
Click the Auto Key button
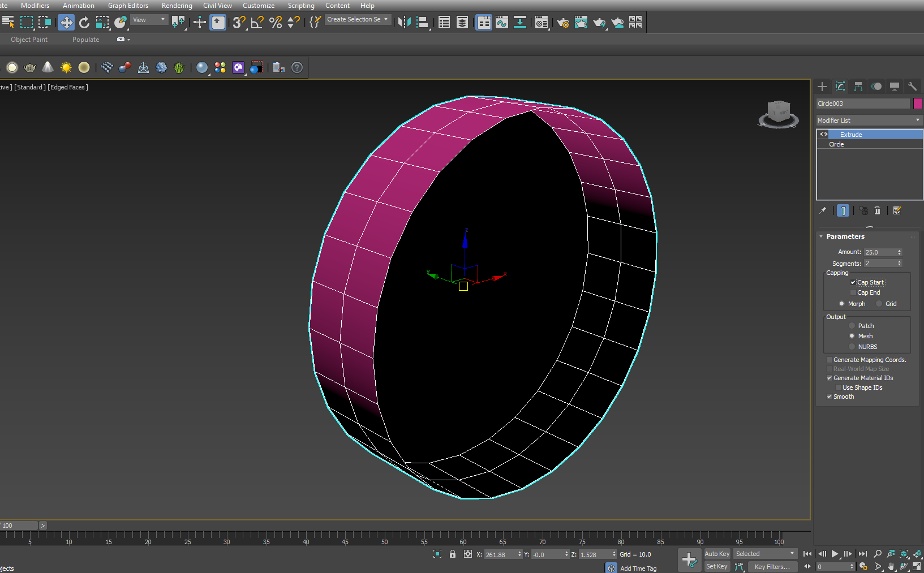pos(716,554)
